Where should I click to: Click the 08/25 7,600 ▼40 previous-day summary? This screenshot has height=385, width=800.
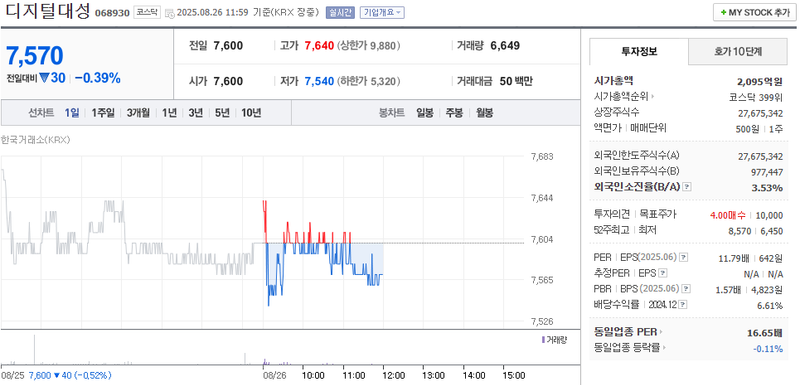(x=56, y=376)
